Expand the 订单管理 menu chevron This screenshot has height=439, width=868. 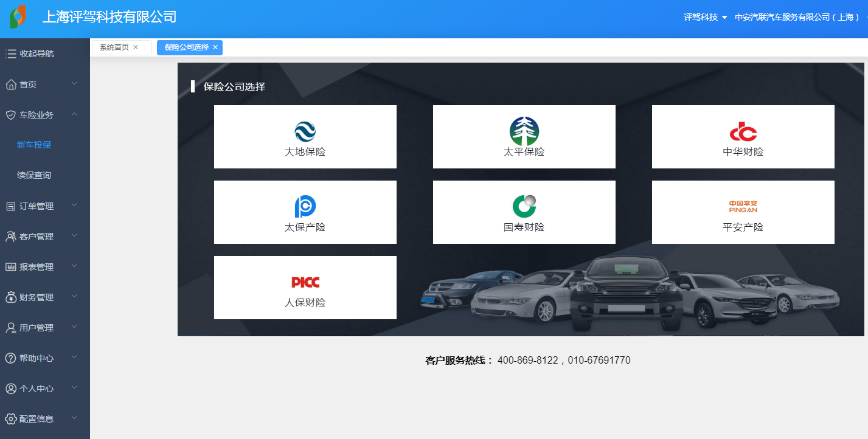(74, 205)
